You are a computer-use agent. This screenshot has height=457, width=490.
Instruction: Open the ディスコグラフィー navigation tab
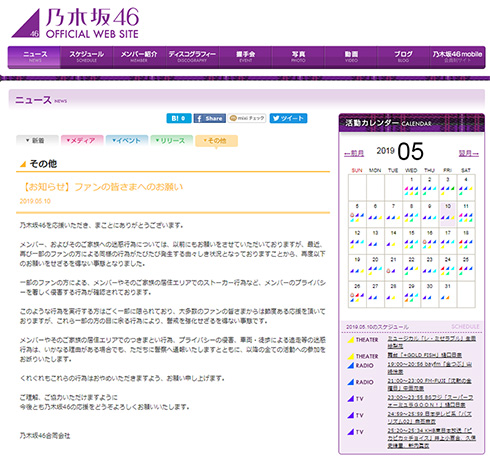(192, 57)
